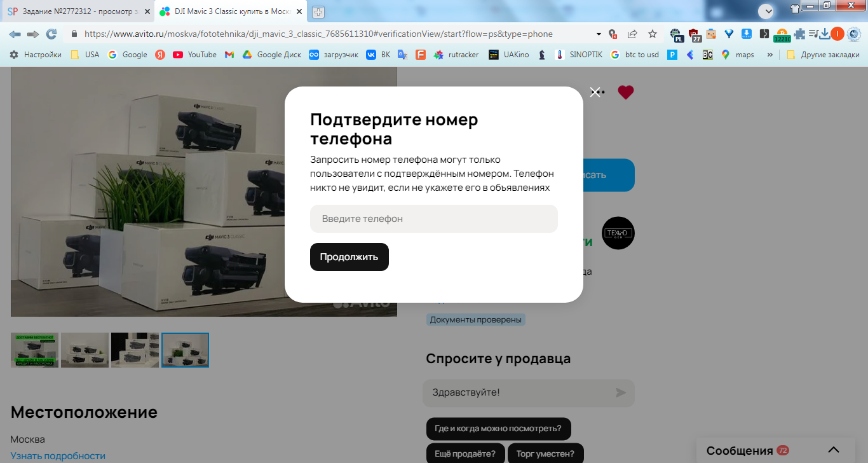
Task: Choose 'Где и когда можно посмотреть?' quick reply
Action: [x=498, y=428]
